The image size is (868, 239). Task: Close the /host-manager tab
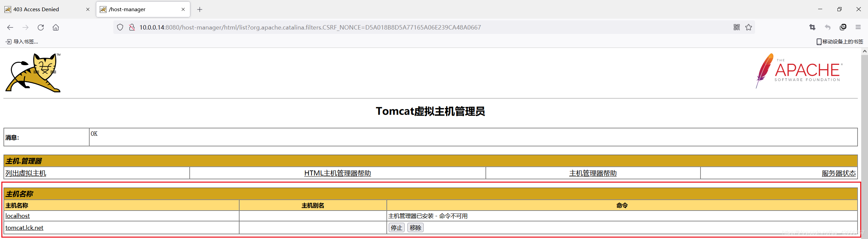[x=183, y=10]
